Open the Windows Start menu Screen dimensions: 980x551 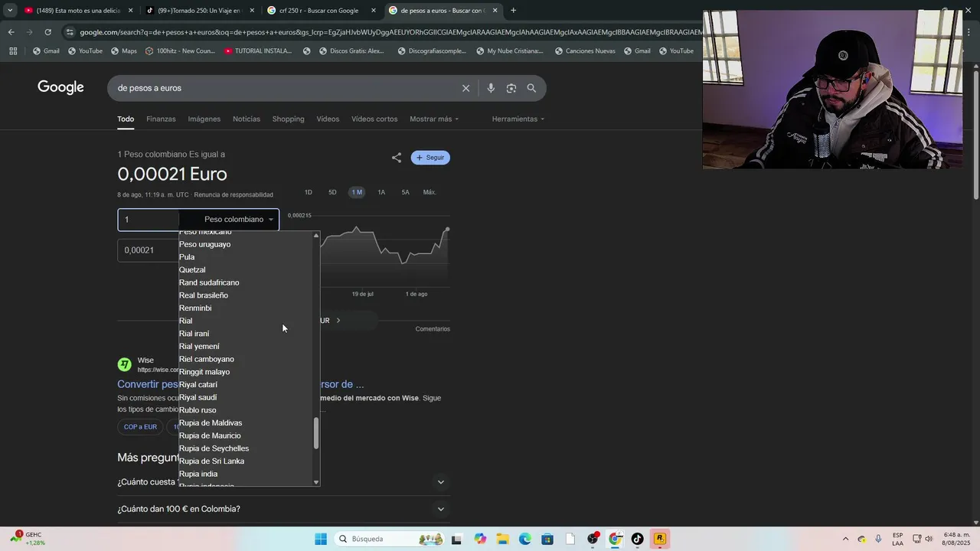(321, 539)
